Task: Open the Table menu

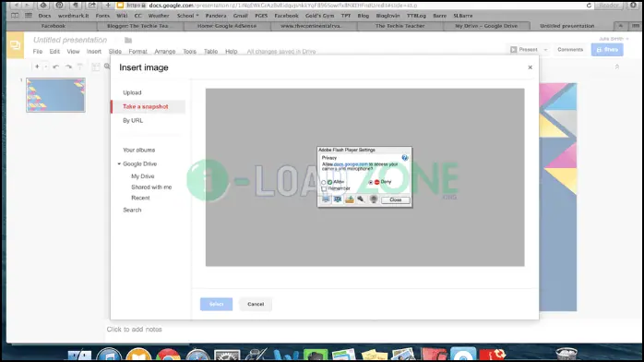Action: tap(210, 52)
